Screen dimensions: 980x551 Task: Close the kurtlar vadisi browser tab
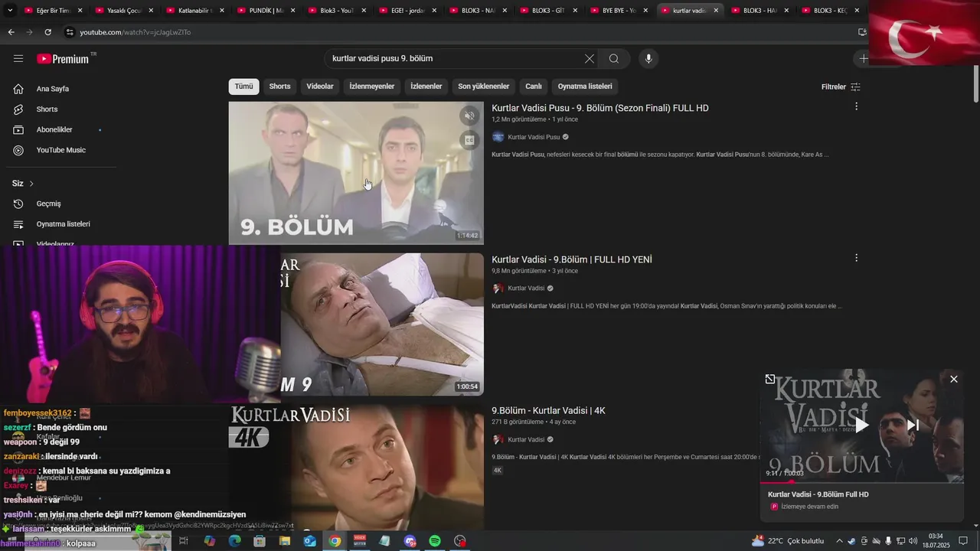pos(716,11)
